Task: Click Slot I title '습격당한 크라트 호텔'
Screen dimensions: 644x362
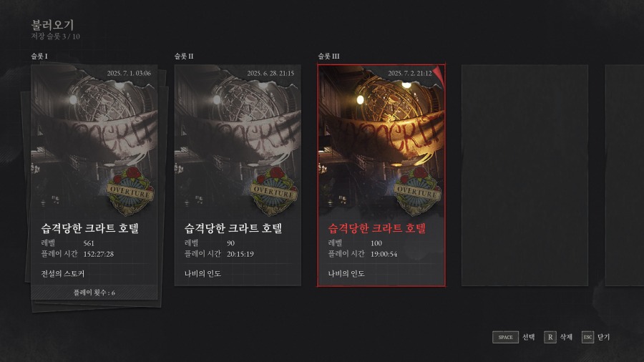Action: pos(90,229)
